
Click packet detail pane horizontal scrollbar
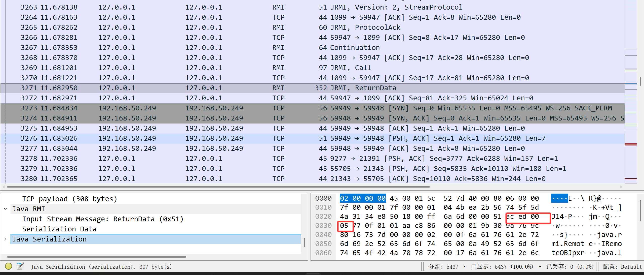click(97, 257)
